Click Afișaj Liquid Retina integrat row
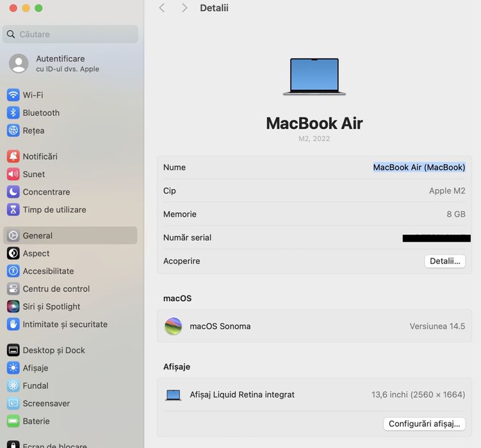Image resolution: width=481 pixels, height=448 pixels. (314, 395)
